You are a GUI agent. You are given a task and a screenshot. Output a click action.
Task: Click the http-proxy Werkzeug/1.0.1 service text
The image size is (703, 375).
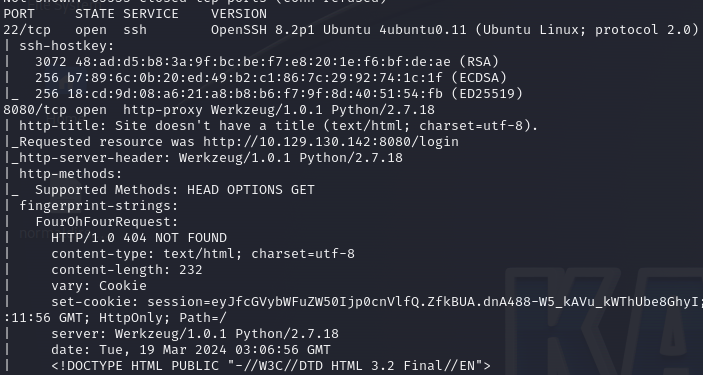(x=279, y=110)
